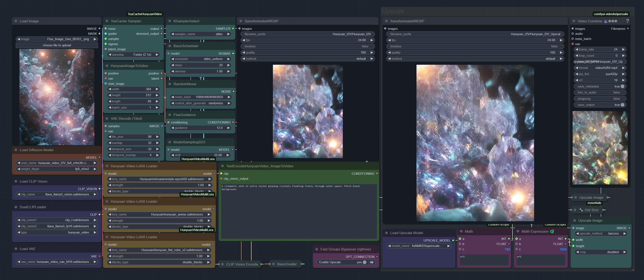This screenshot has height=280, width=644.
Task: Click the Get Size wrench icon
Action: pyautogui.click(x=581, y=210)
